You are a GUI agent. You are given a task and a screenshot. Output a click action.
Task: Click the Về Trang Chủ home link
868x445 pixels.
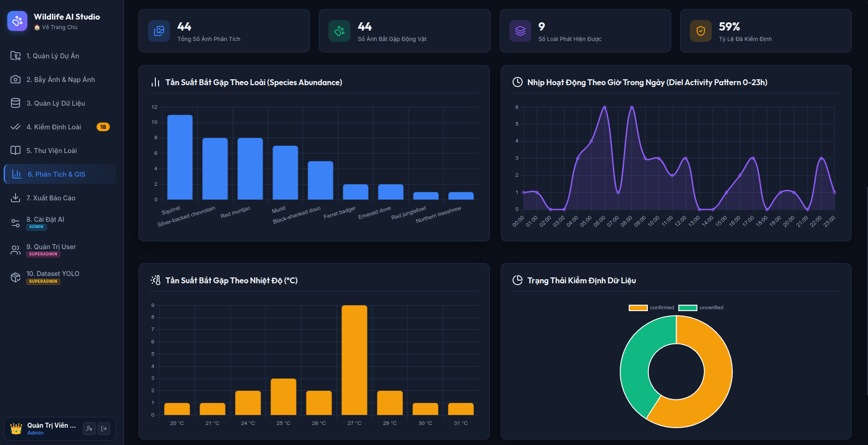pos(56,27)
